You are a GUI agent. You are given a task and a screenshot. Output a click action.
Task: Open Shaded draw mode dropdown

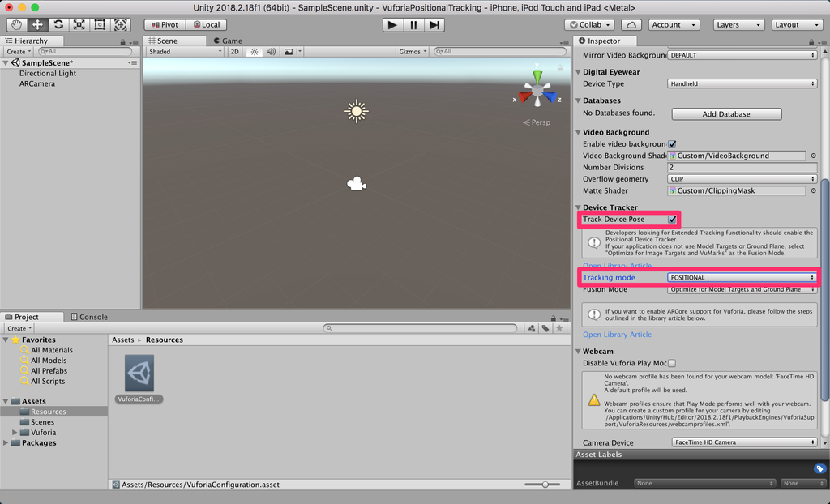(x=186, y=51)
